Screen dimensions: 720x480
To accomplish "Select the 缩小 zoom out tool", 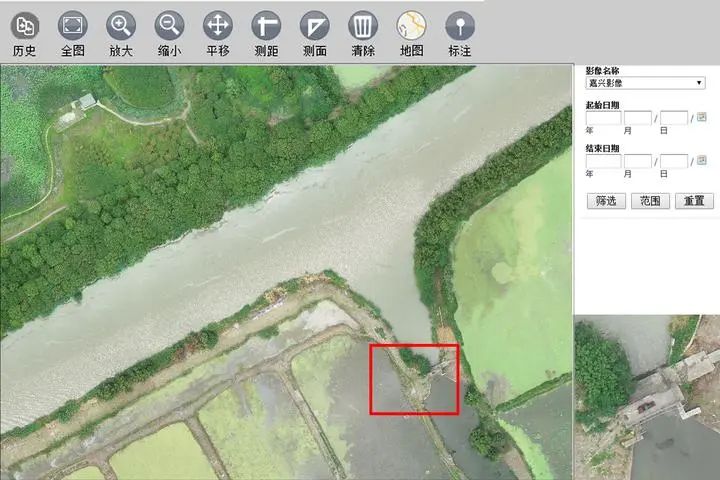I will (x=169, y=26).
